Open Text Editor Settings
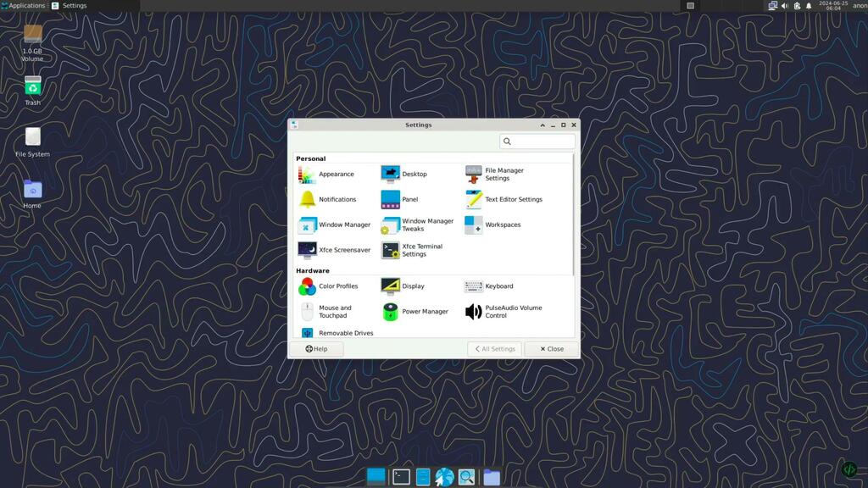The width and height of the screenshot is (868, 488). pos(504,200)
